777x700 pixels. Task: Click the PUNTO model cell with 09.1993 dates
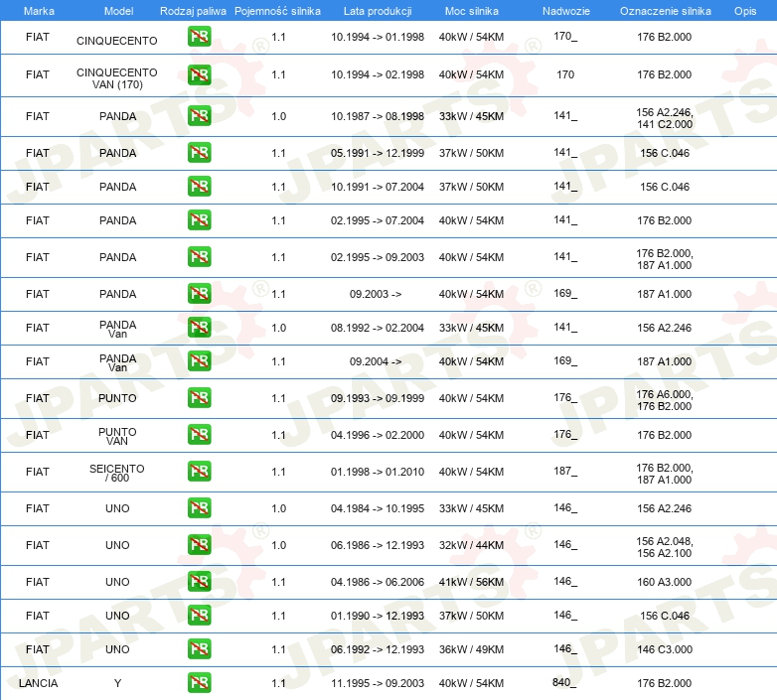[117, 398]
